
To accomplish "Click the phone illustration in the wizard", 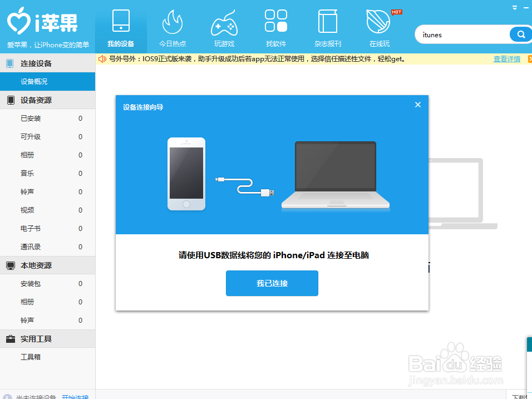I will point(186,174).
